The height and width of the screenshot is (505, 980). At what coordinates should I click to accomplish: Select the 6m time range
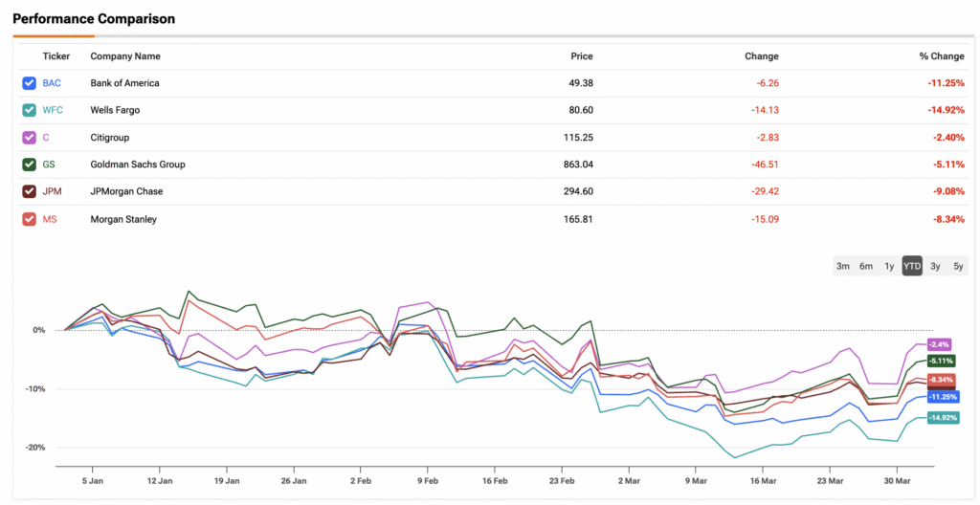coord(865,266)
